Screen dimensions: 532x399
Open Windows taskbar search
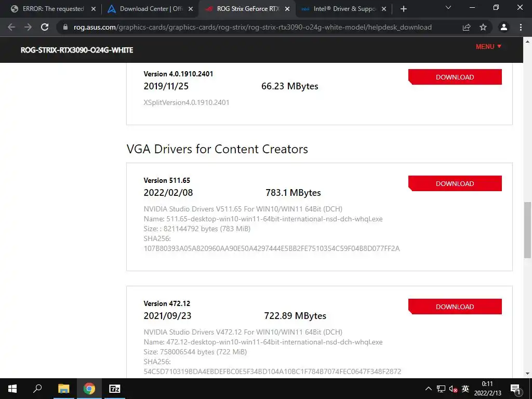click(37, 389)
